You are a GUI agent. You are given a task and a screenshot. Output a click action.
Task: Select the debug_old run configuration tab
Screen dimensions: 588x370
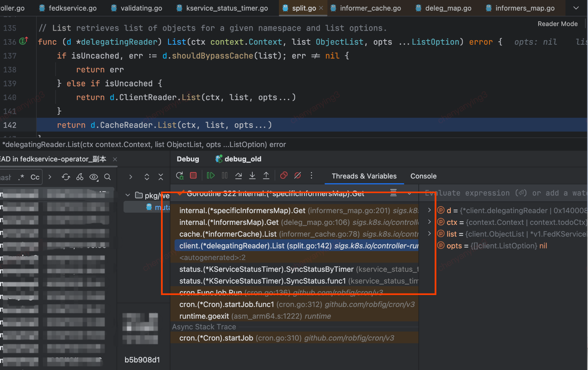(238, 159)
